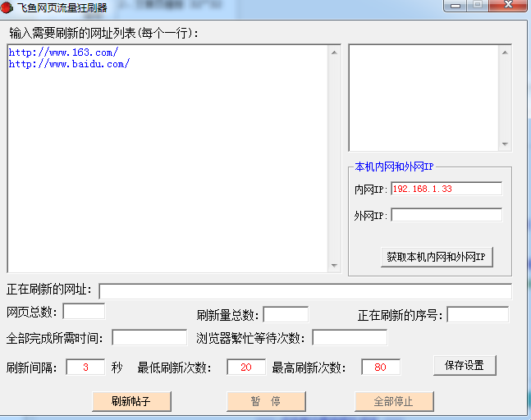Image resolution: width=531 pixels, height=420 pixels.
Task: Click URL list scrollbar up arrow
Action: coord(334,52)
